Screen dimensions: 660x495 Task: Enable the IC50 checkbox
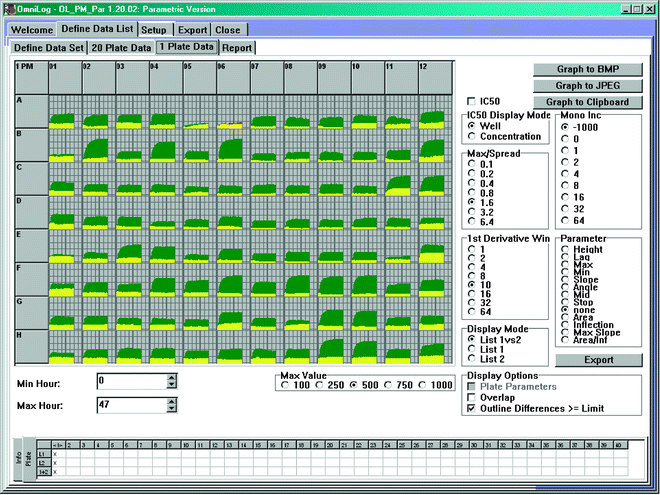(471, 101)
